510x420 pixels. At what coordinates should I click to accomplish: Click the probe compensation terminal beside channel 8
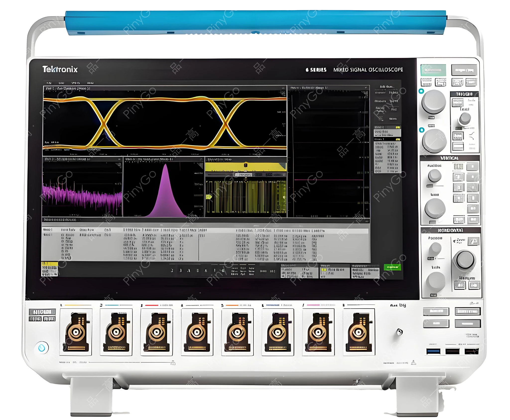tap(399, 332)
